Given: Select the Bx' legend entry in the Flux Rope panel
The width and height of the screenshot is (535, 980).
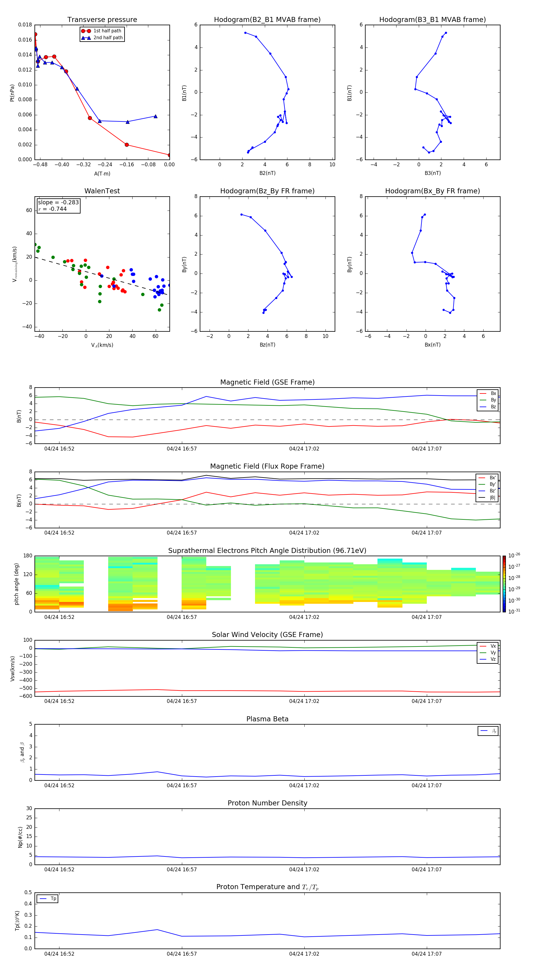Looking at the screenshot, I should pyautogui.click(x=487, y=478).
